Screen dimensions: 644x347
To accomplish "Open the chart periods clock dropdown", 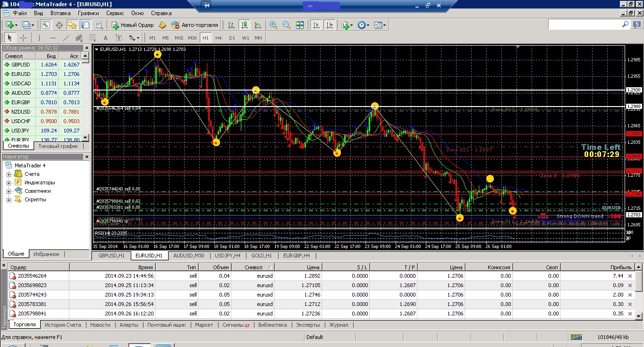I will point(364,25).
